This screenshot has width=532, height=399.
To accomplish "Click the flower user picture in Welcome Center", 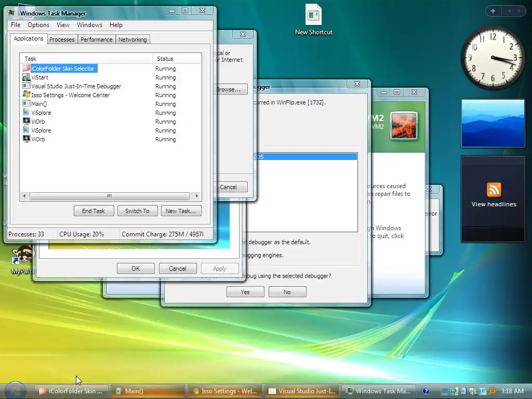I will click(x=404, y=126).
